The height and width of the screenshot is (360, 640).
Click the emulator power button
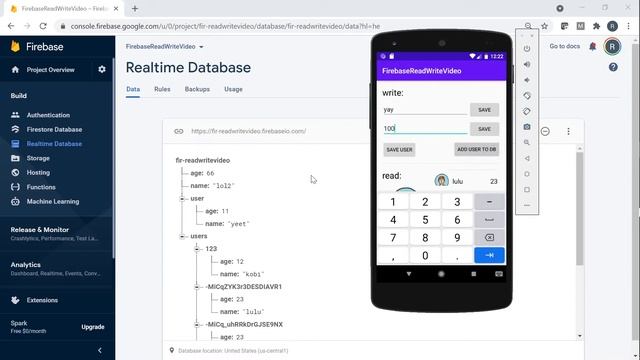527,49
